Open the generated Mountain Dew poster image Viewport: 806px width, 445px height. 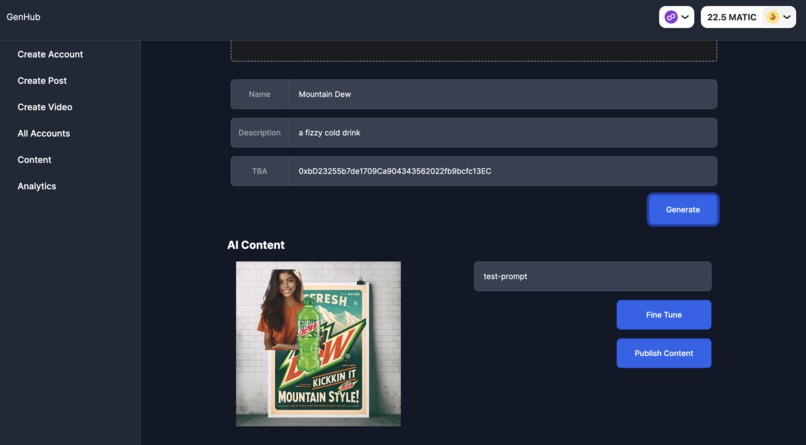pyautogui.click(x=318, y=344)
